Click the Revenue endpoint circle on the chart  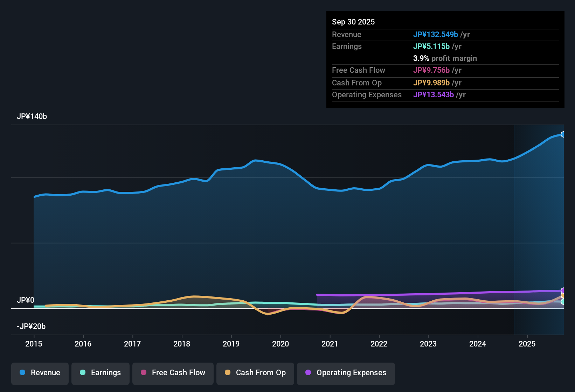(x=563, y=134)
